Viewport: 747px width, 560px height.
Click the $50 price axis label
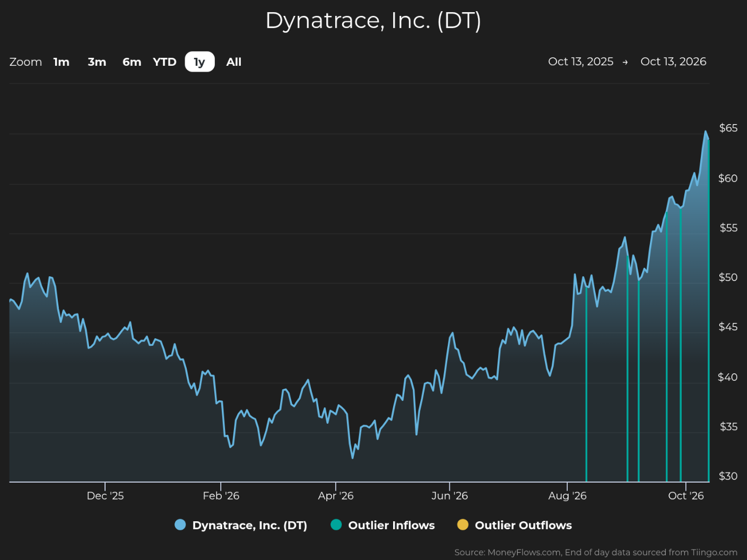click(x=728, y=277)
